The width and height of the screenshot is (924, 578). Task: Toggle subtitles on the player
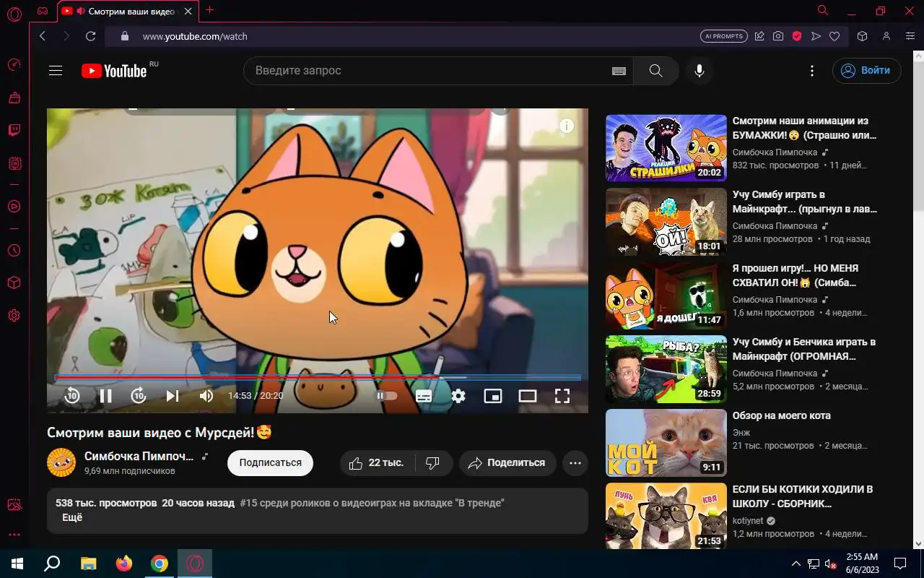click(x=424, y=395)
